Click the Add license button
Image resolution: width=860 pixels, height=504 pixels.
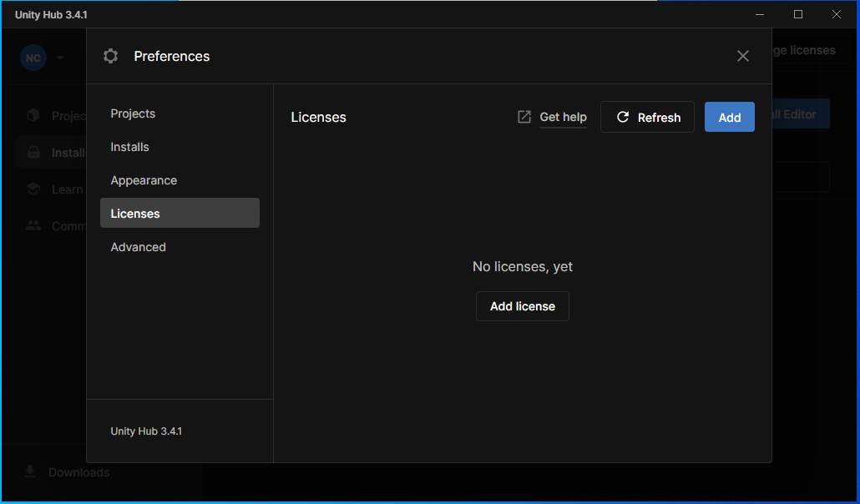(522, 306)
